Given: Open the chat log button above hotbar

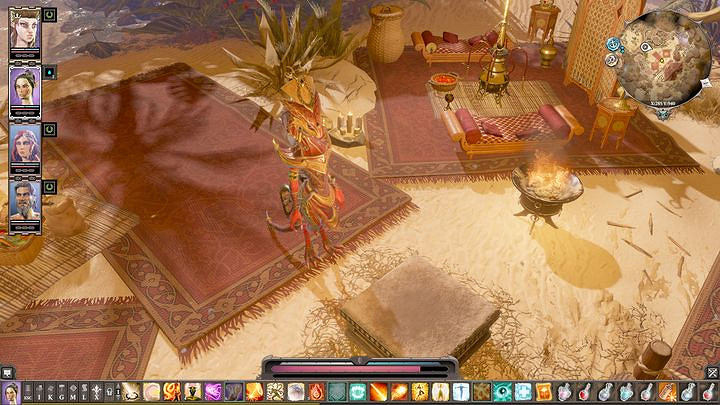Looking at the screenshot, I should 8,372.
